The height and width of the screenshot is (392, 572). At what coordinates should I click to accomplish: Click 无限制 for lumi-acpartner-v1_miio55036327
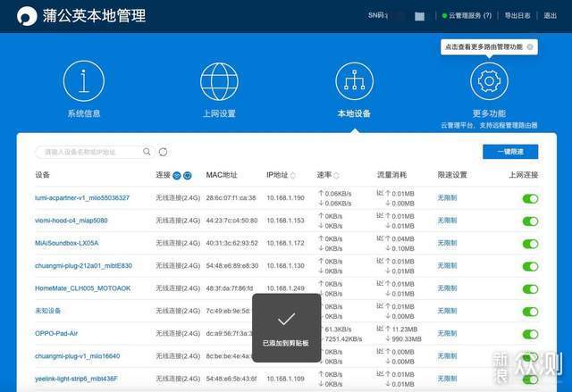point(447,198)
